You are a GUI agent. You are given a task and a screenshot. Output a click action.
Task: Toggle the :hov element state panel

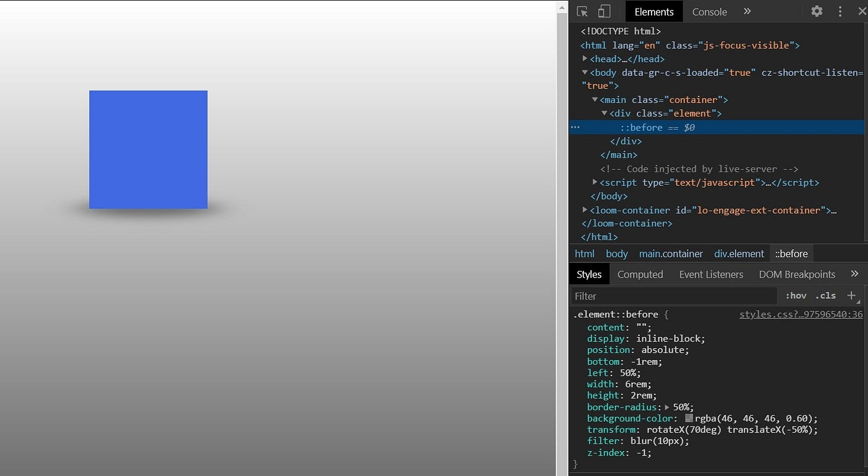coord(796,296)
